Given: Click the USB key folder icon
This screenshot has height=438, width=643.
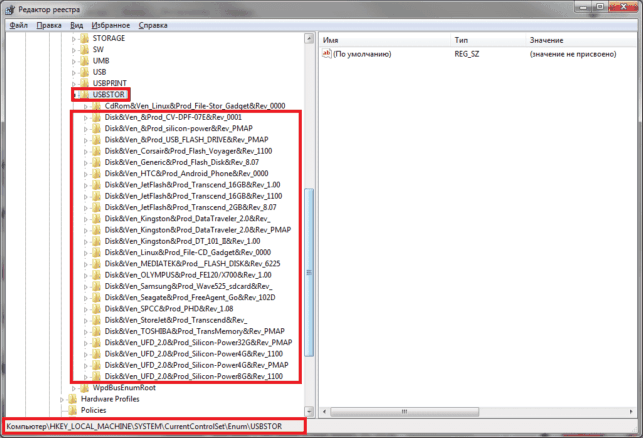Looking at the screenshot, I should [84, 72].
